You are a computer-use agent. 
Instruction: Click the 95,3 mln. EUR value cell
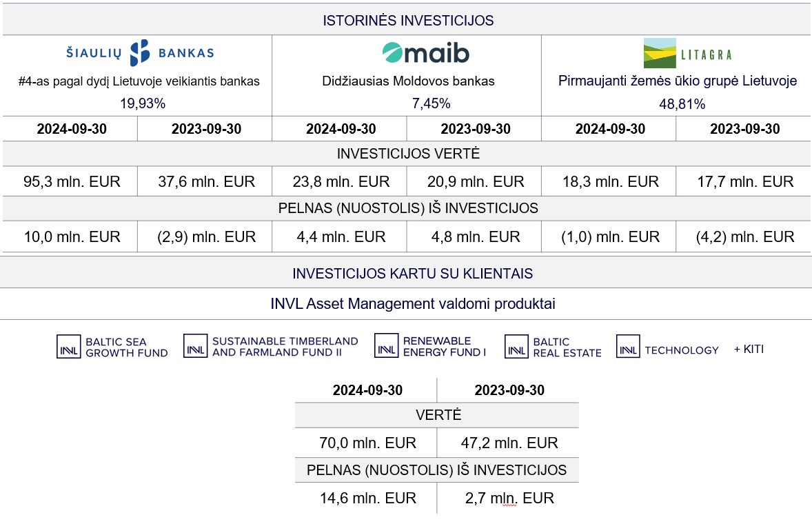(70, 182)
